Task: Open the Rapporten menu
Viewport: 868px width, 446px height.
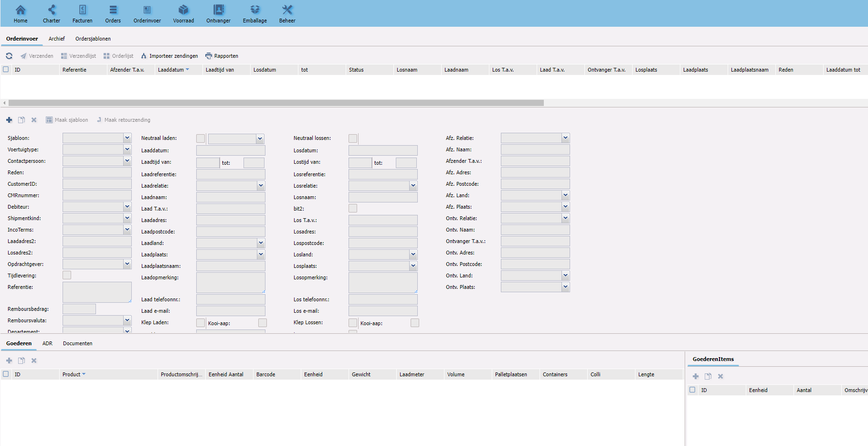Action: pyautogui.click(x=222, y=56)
